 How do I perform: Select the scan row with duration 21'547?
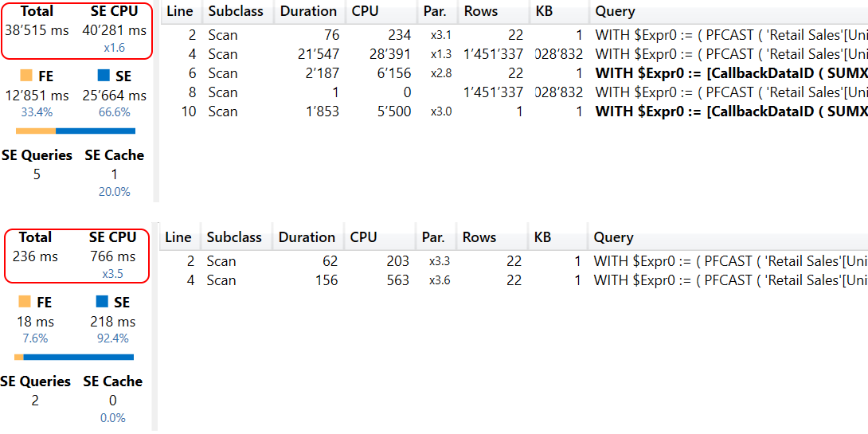pos(318,54)
